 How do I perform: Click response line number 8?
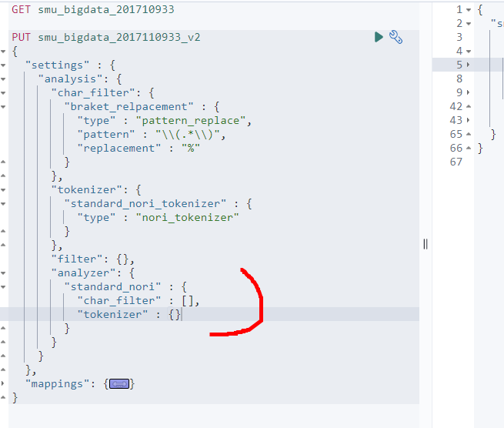pyautogui.click(x=459, y=79)
